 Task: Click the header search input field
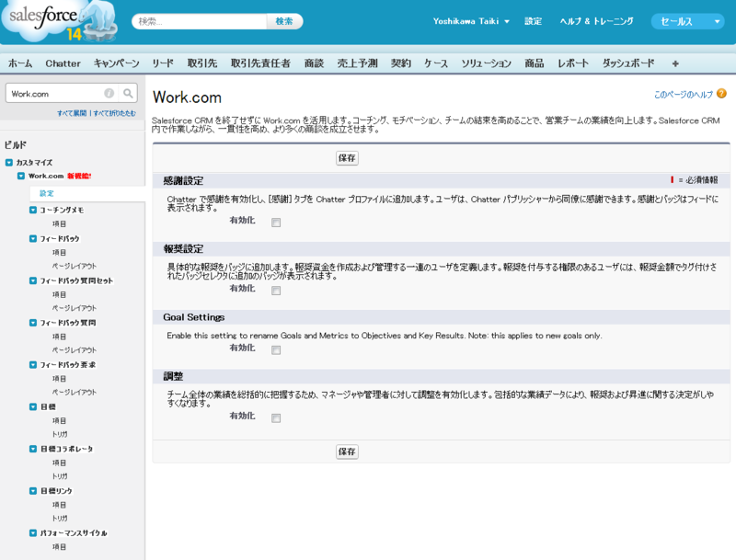200,20
